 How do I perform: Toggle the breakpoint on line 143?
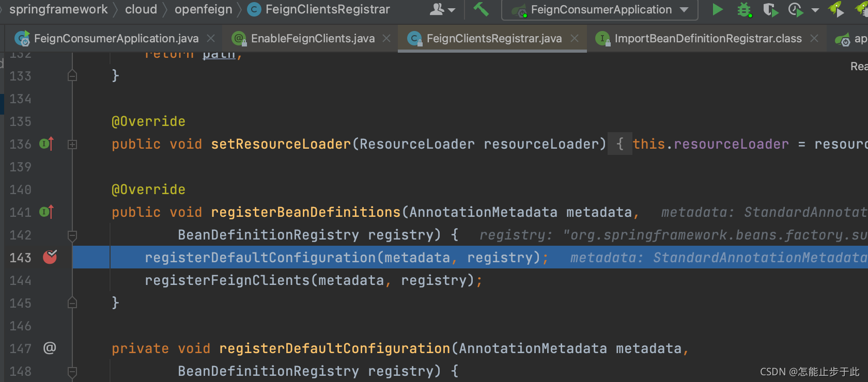click(x=50, y=257)
